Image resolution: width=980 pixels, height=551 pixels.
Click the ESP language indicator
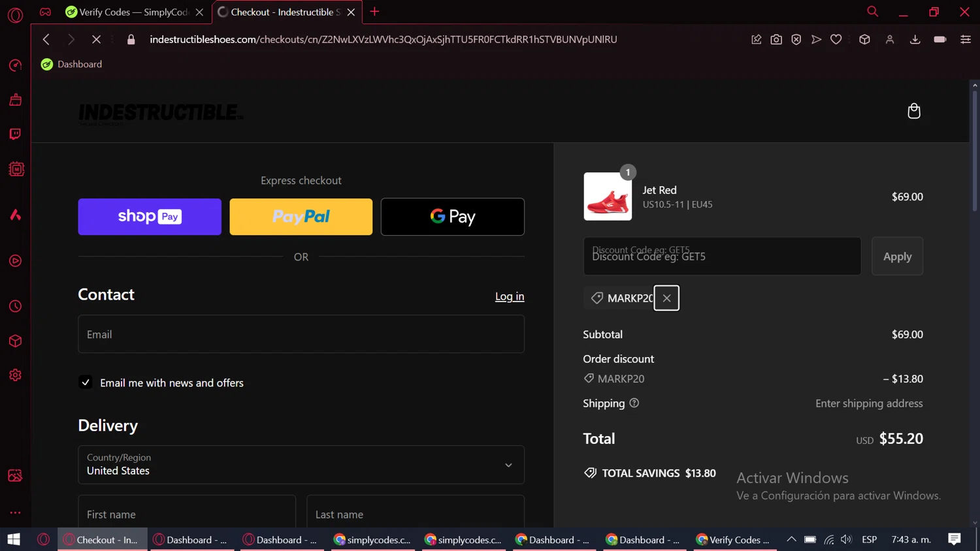coord(869,539)
